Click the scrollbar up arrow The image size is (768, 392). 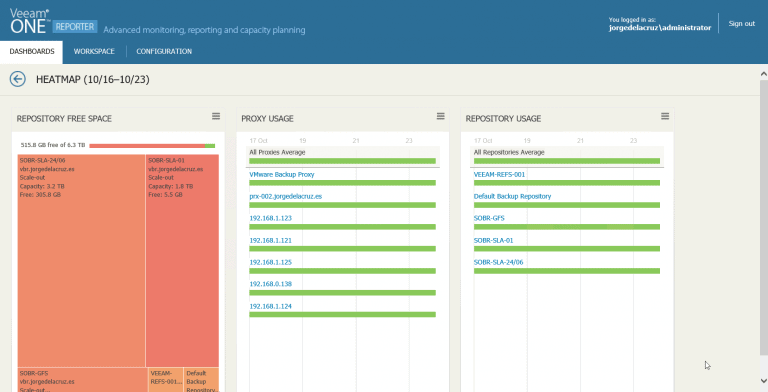(x=764, y=74)
